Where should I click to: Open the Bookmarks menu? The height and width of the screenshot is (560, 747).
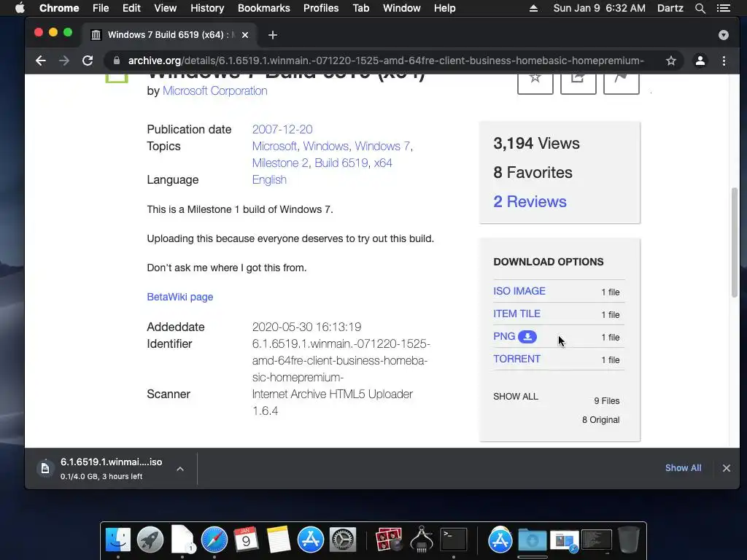[263, 8]
